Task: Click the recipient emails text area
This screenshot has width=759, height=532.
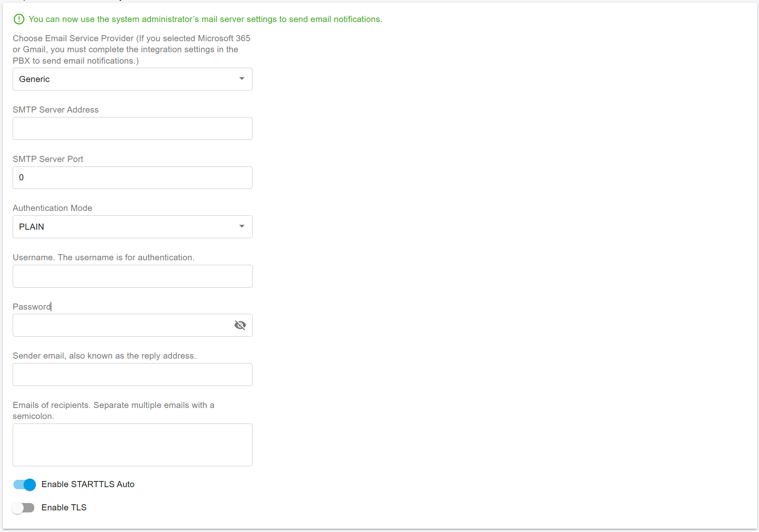Action: click(x=132, y=445)
